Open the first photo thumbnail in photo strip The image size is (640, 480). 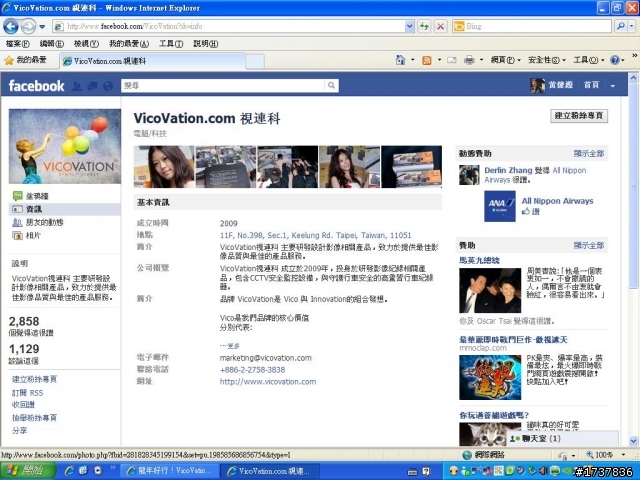point(164,167)
